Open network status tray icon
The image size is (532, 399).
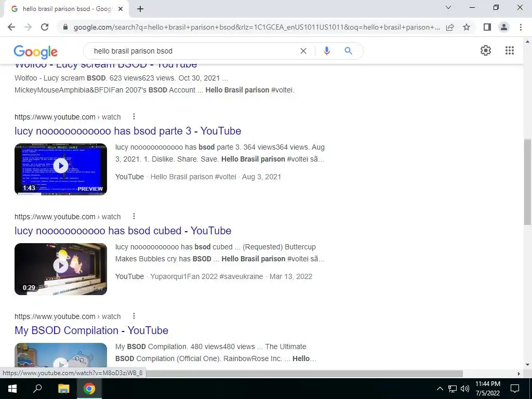(453, 389)
